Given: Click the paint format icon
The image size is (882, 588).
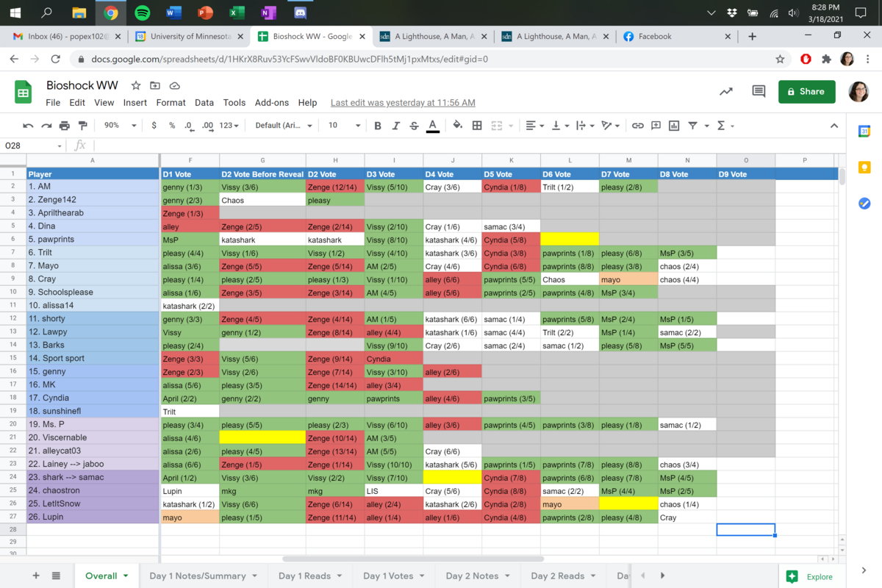Looking at the screenshot, I should (82, 126).
